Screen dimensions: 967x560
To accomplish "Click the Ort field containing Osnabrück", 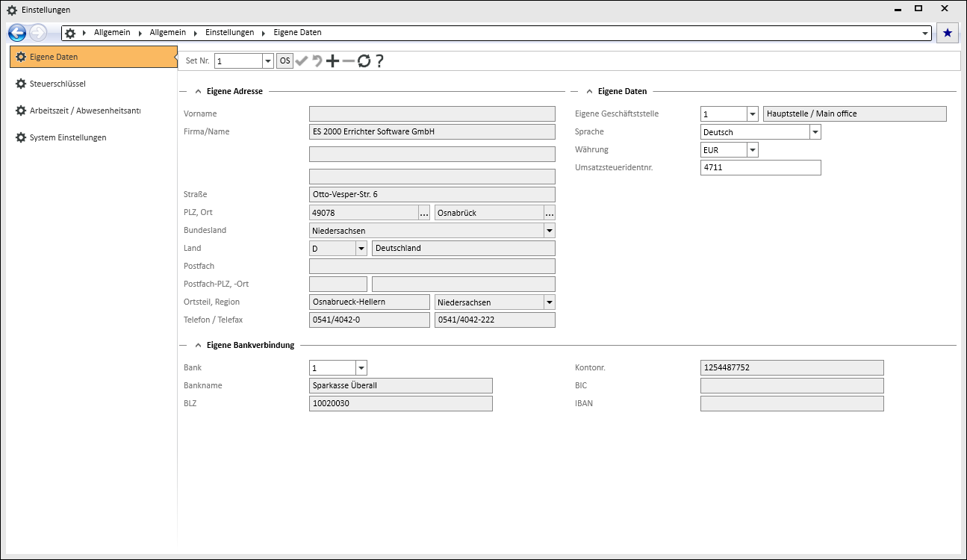I will (x=488, y=213).
